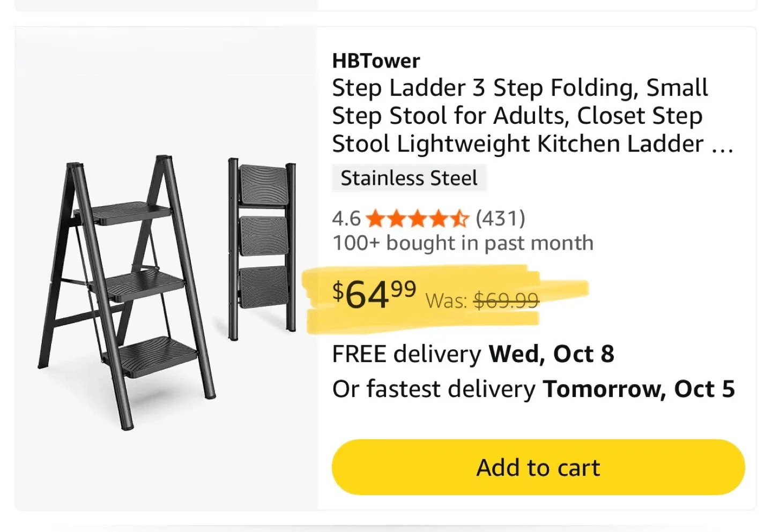
Task: Select fastest delivery Tomorrow, Oct 5 option
Action: [533, 389]
